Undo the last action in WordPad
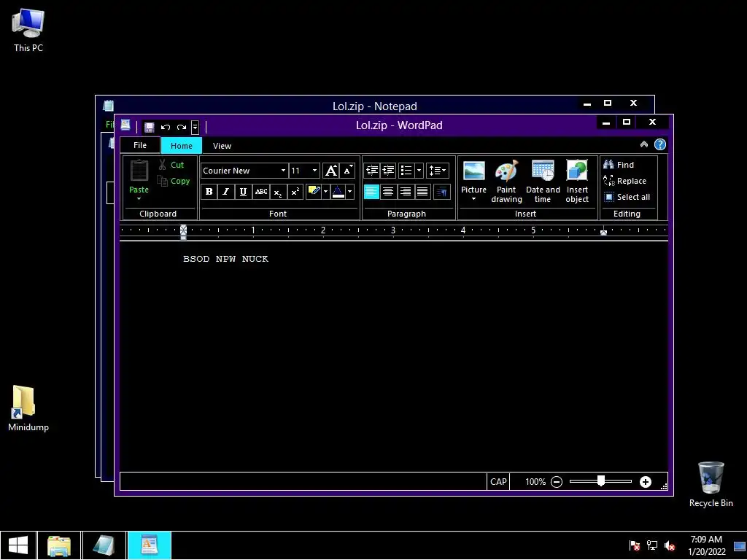The width and height of the screenshot is (747, 560). pyautogui.click(x=166, y=127)
